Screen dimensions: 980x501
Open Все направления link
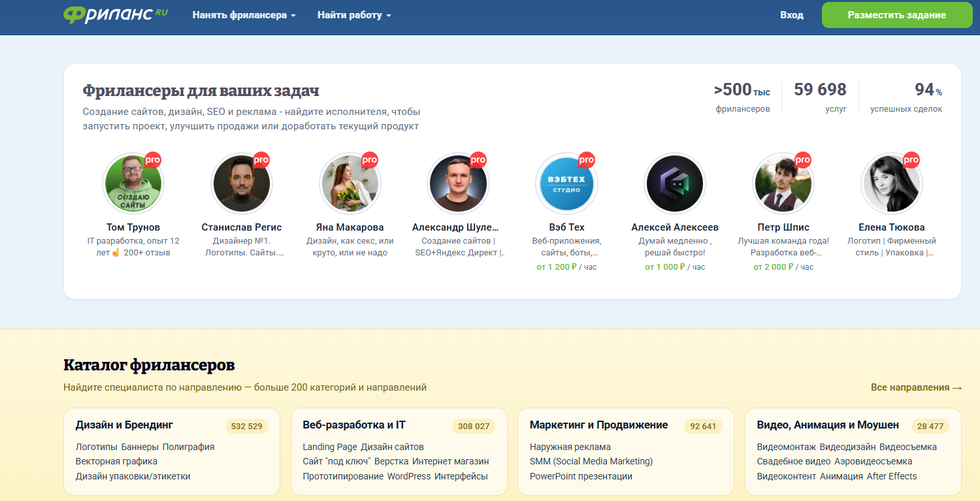coord(916,387)
